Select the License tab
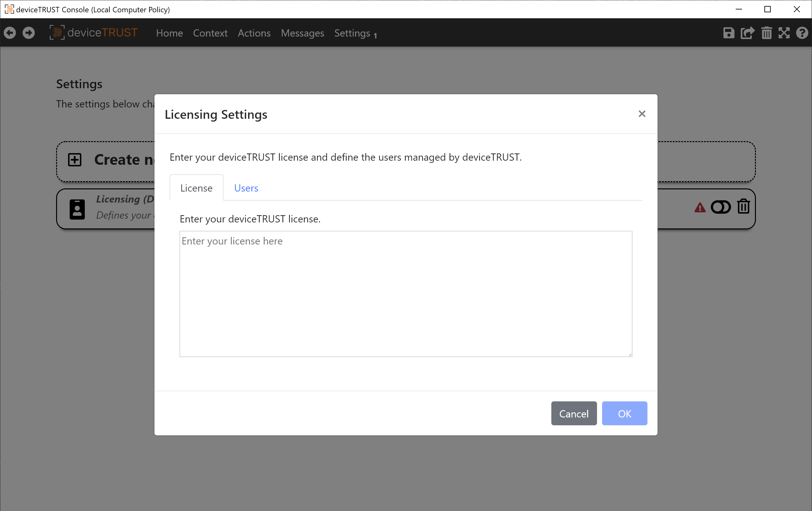The height and width of the screenshot is (511, 812). [196, 188]
